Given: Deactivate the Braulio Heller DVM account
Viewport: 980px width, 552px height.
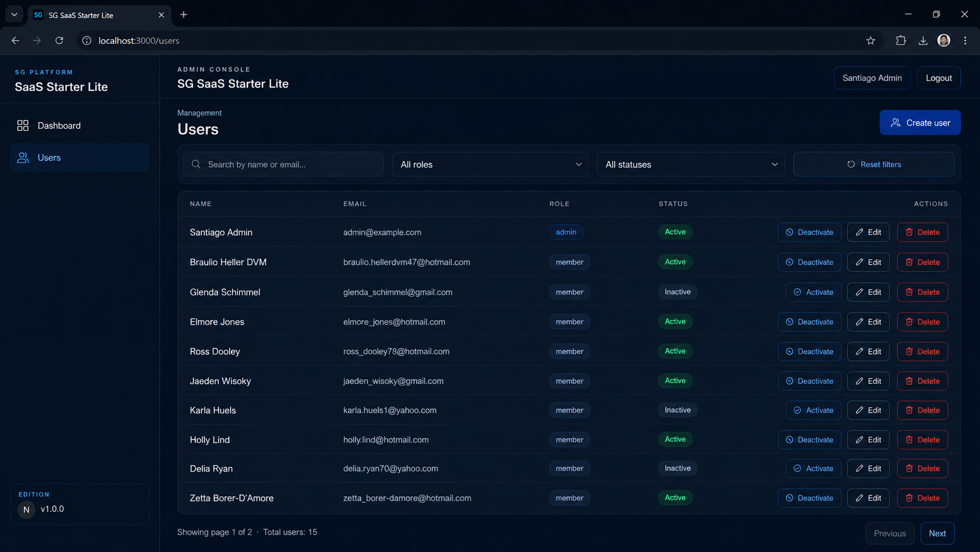Looking at the screenshot, I should pyautogui.click(x=809, y=262).
